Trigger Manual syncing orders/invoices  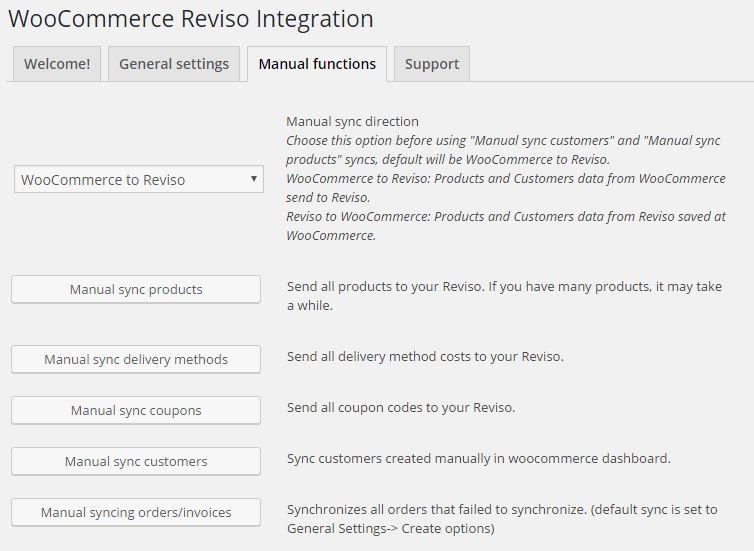tap(136, 512)
